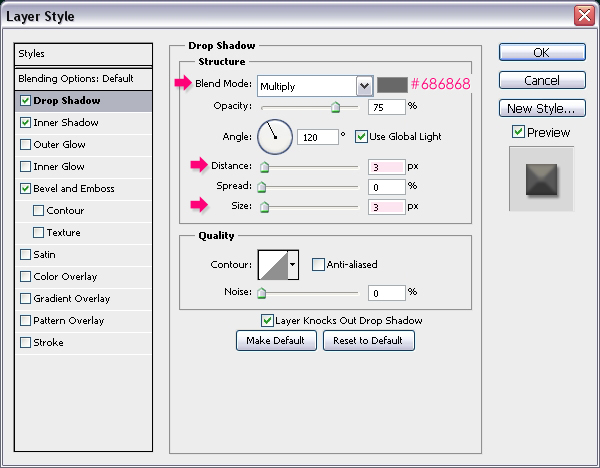Toggle Use Global Light checkbox
The image size is (600, 468).
click(x=362, y=136)
